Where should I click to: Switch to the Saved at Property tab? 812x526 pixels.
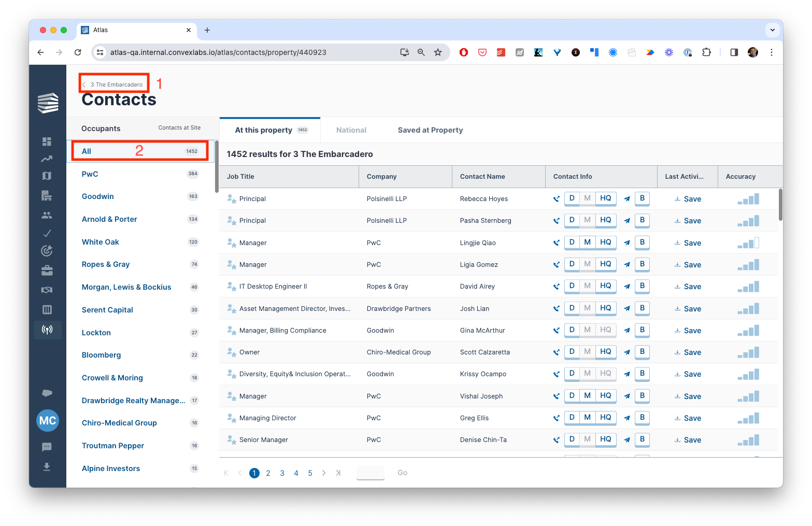[430, 130]
